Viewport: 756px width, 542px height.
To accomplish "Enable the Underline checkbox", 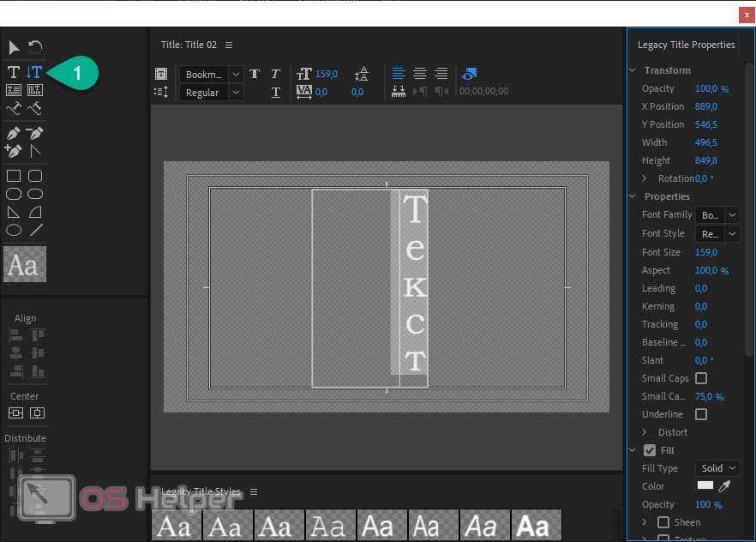I will [701, 414].
